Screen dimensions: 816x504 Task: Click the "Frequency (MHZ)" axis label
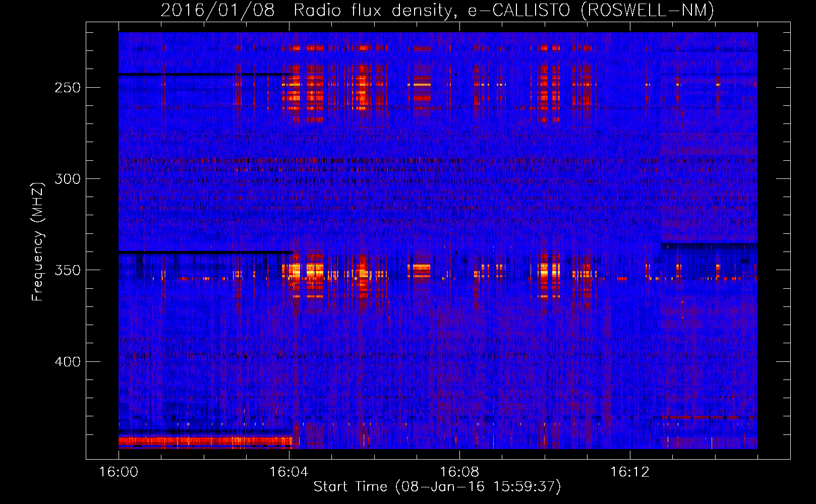[x=38, y=241]
